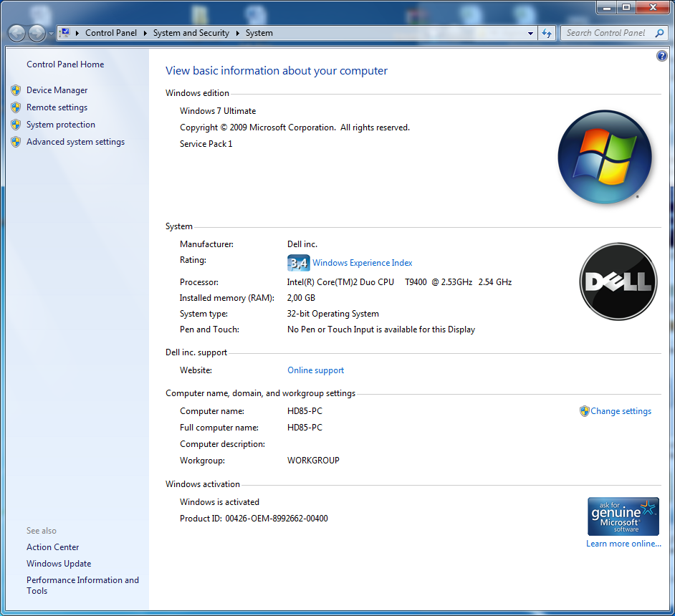Click the search magnifier icon

(x=659, y=33)
